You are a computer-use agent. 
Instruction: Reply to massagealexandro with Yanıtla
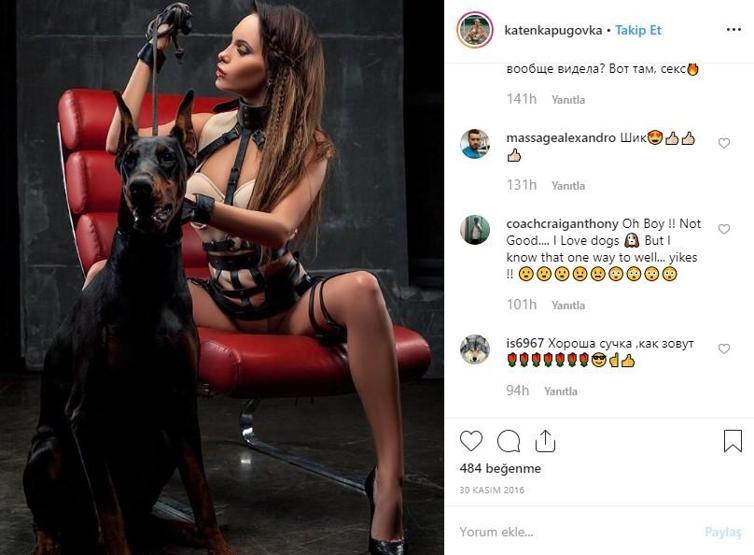point(568,186)
